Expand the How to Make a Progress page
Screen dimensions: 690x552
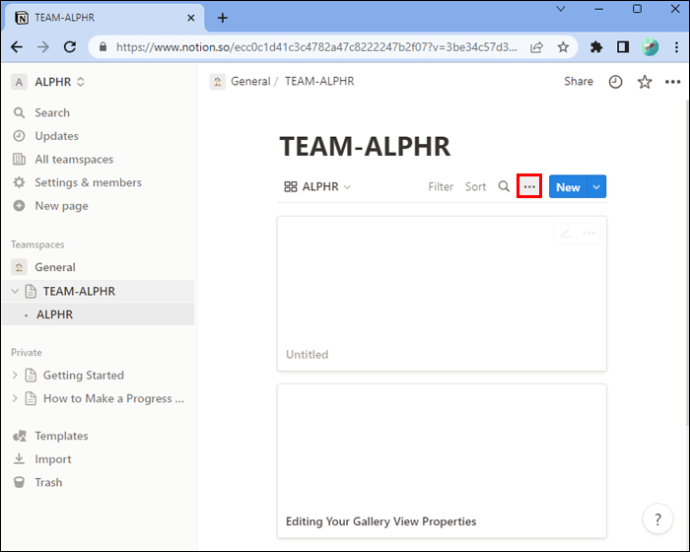tap(15, 398)
